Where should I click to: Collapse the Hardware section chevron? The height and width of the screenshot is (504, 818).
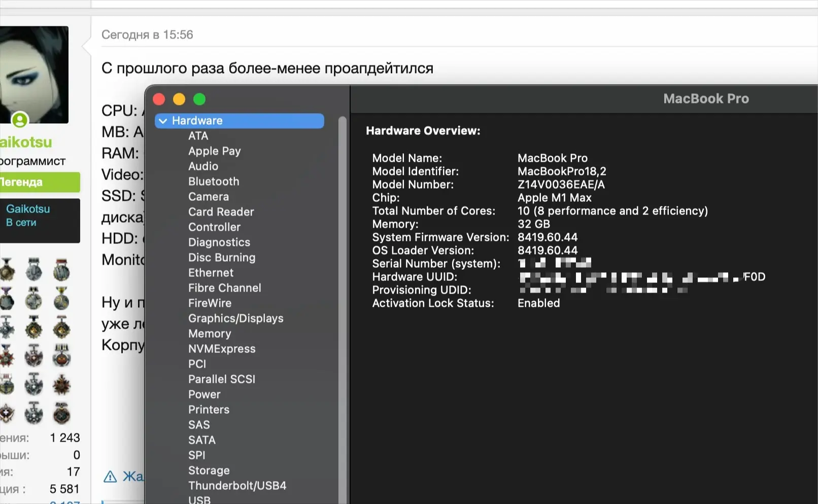163,121
